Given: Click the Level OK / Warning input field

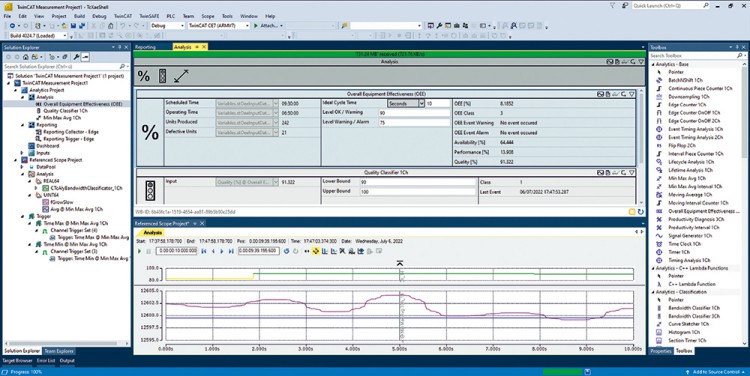Looking at the screenshot, I should tap(414, 113).
